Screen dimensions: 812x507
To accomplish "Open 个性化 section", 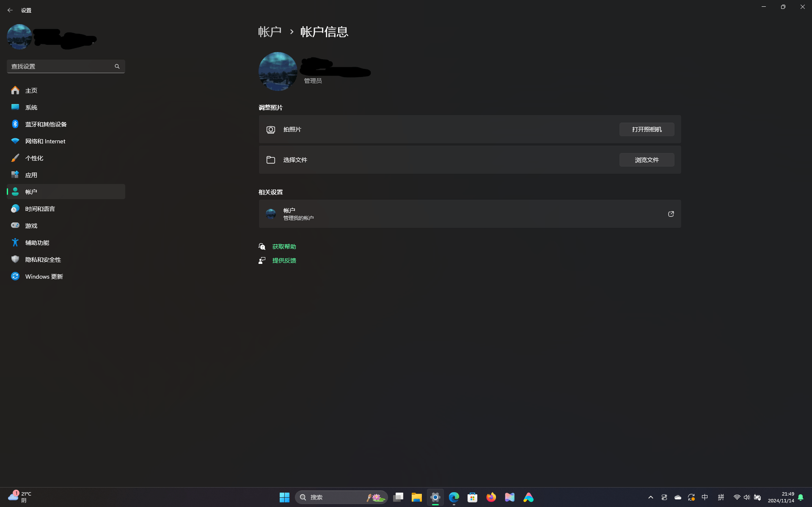I will click(x=66, y=158).
